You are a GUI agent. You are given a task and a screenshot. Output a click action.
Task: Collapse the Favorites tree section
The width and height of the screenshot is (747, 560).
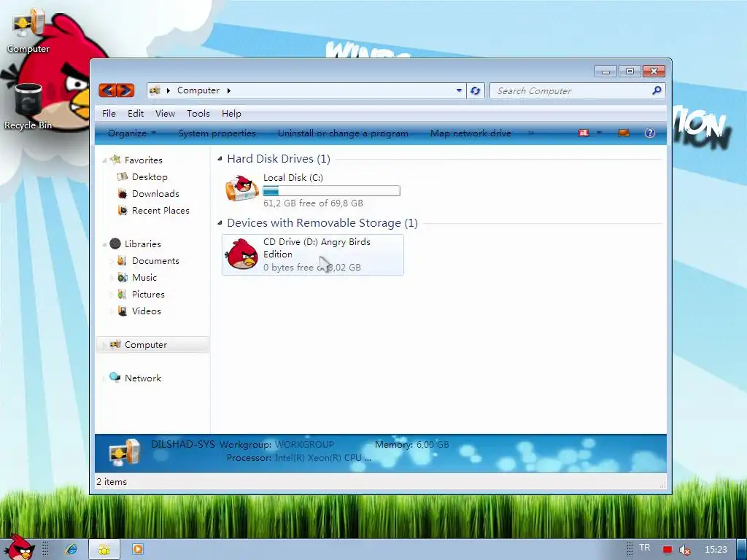coord(104,160)
